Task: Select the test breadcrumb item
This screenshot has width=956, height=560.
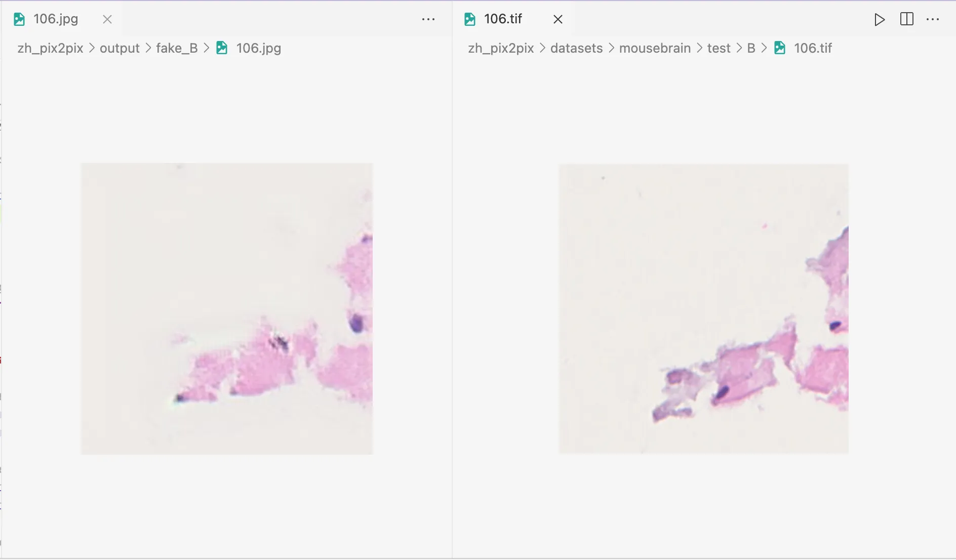Action: coord(719,48)
